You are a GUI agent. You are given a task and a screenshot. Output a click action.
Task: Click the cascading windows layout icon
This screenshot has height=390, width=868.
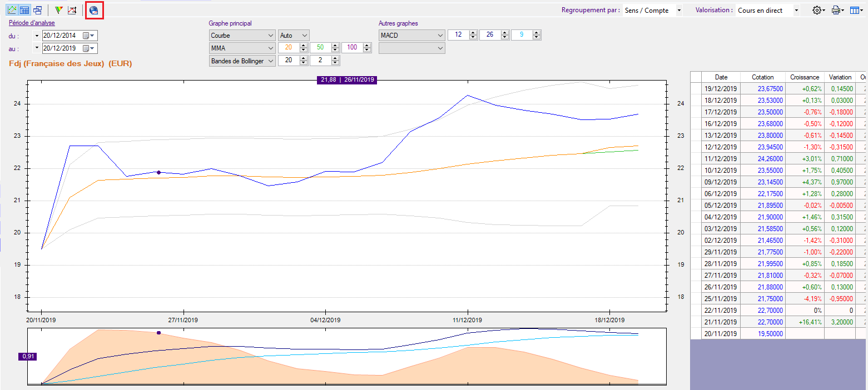point(37,10)
